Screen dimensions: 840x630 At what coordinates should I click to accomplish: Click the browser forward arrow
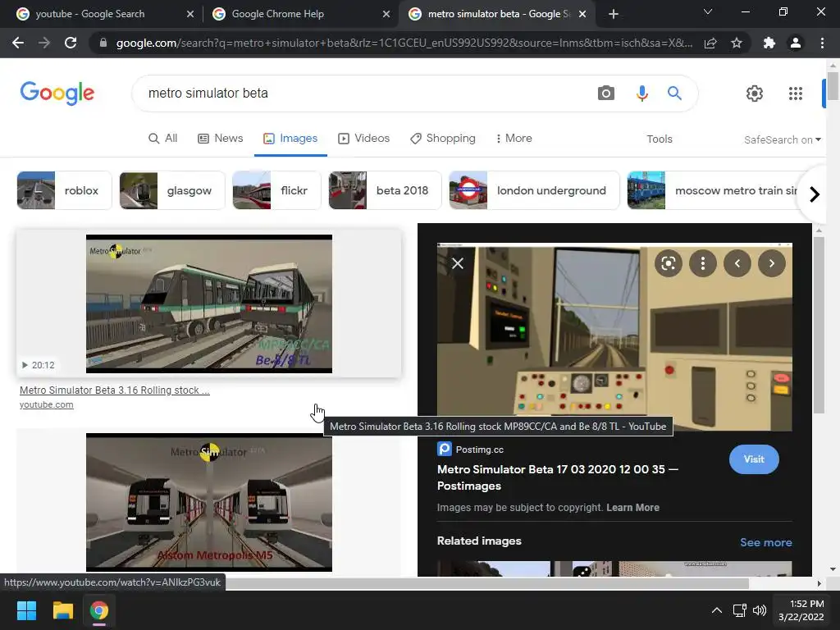pyautogui.click(x=44, y=43)
